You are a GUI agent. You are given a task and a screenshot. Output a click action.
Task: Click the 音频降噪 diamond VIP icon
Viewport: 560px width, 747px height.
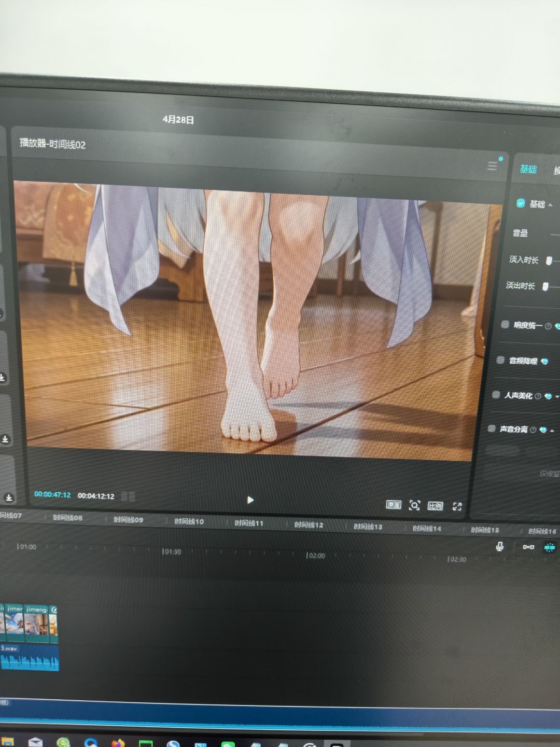point(544,362)
